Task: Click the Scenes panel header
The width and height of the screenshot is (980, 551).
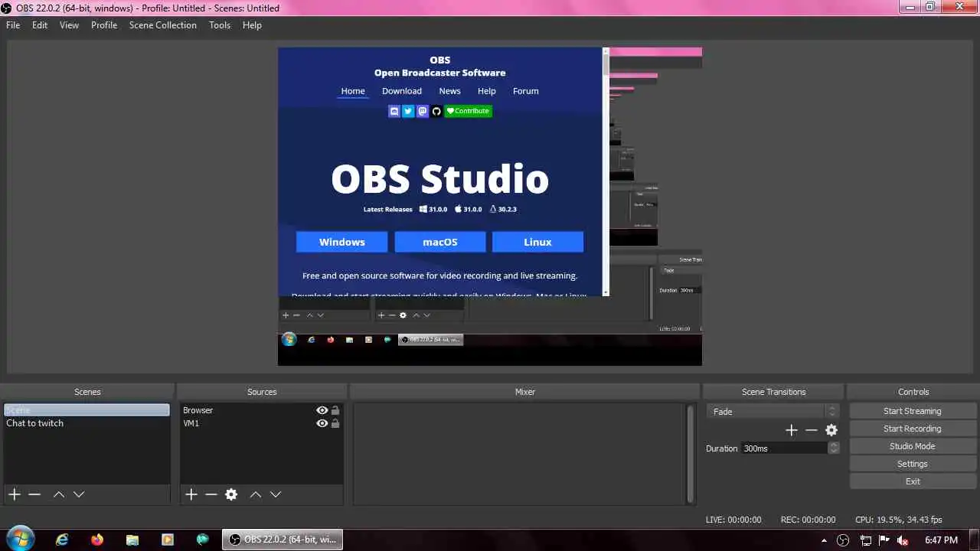Action: click(x=87, y=392)
